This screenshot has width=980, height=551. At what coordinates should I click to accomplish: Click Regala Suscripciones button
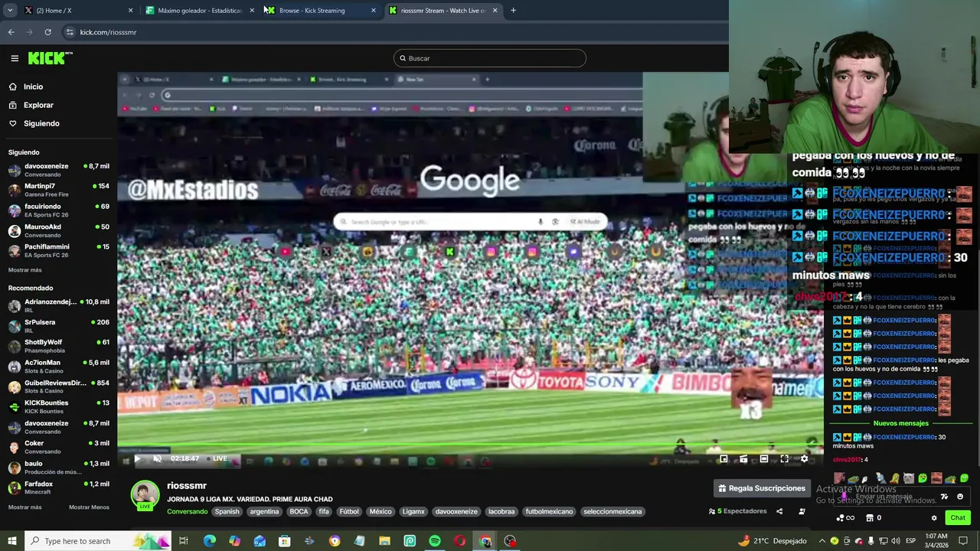pos(762,488)
